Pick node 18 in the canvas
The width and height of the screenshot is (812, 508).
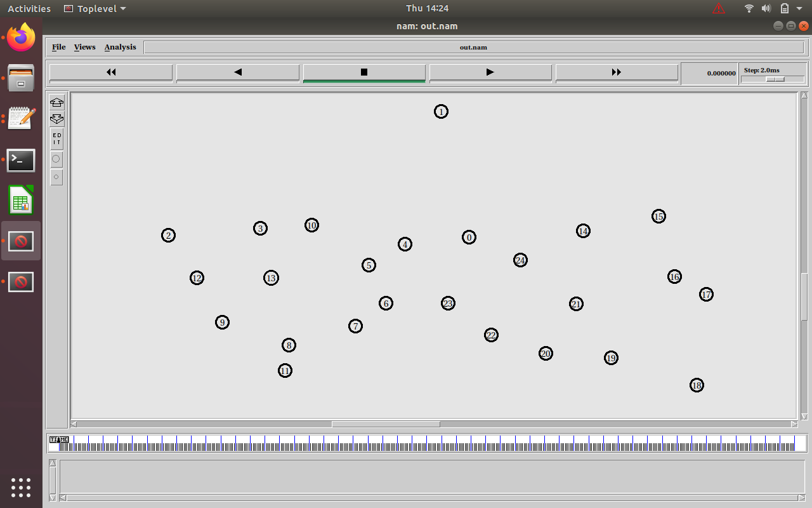coord(697,385)
